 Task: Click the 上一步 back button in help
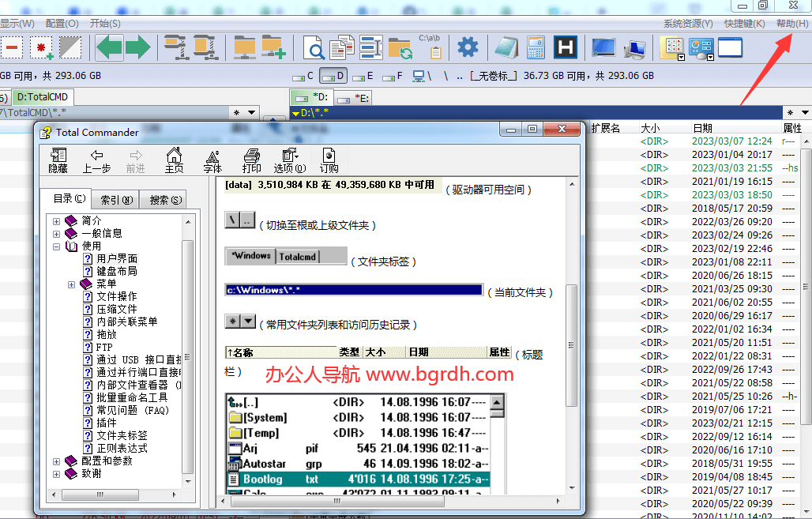tap(96, 160)
